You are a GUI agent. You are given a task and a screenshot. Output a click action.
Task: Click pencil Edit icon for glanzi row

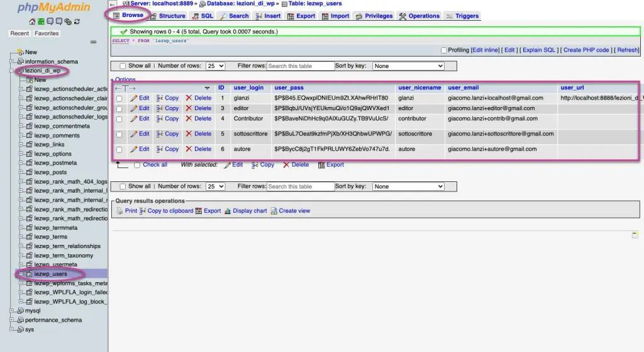133,98
